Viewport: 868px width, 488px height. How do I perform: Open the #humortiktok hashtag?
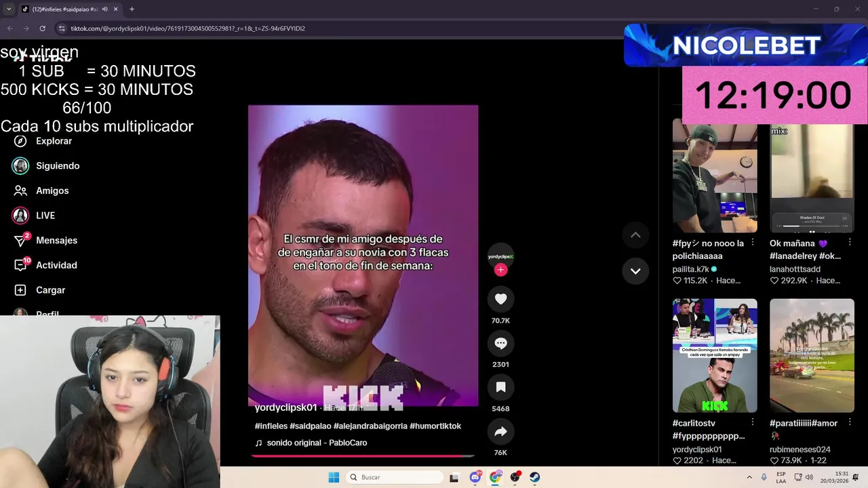click(x=435, y=426)
